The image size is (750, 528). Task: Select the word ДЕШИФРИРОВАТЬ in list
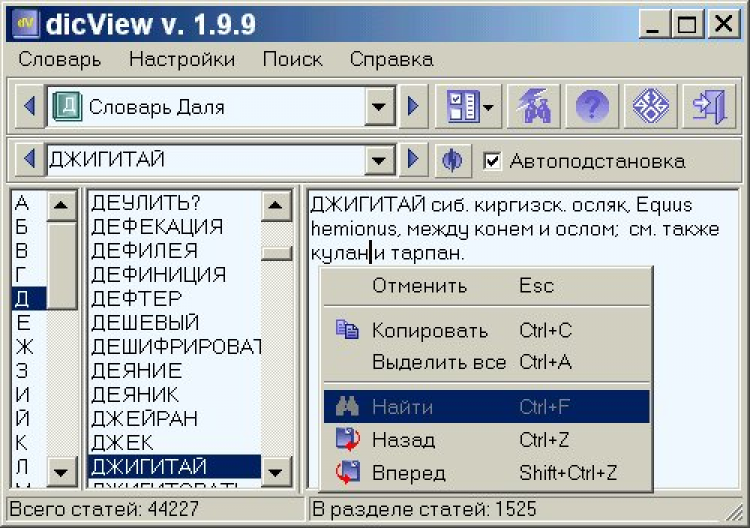click(x=175, y=347)
